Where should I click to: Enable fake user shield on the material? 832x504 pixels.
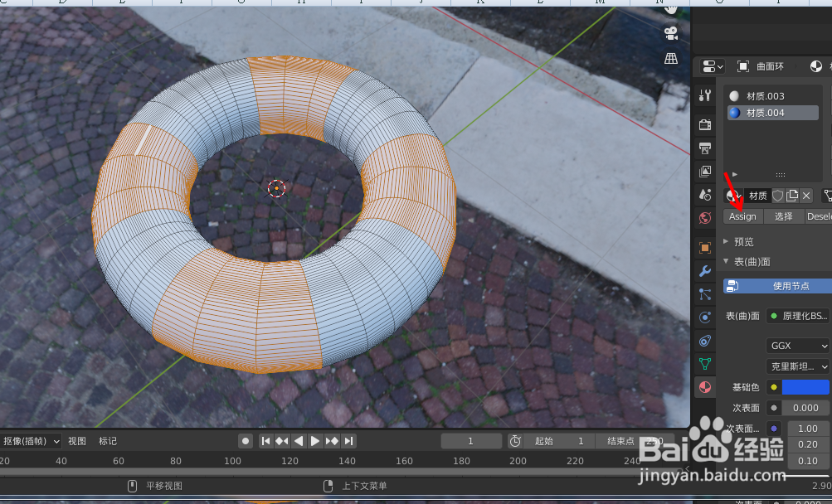pos(779,196)
